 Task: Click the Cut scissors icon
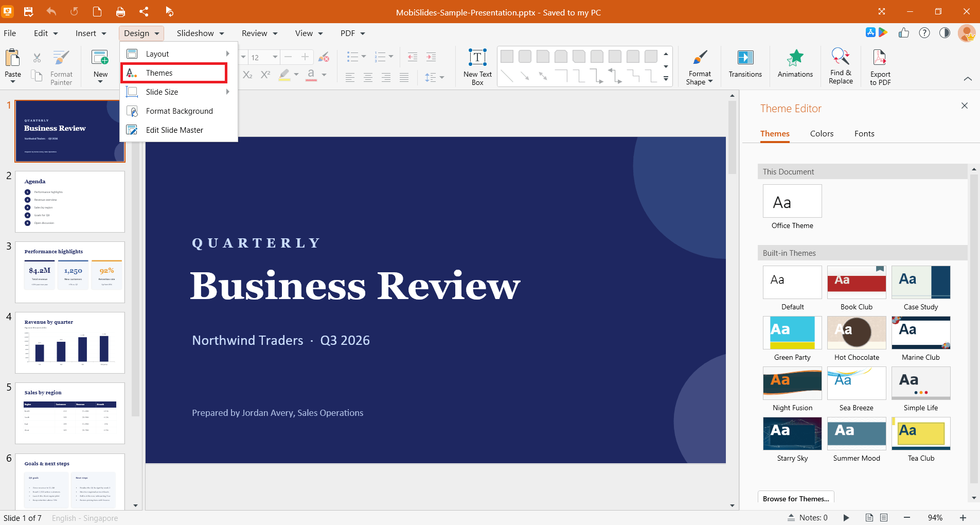(x=37, y=58)
